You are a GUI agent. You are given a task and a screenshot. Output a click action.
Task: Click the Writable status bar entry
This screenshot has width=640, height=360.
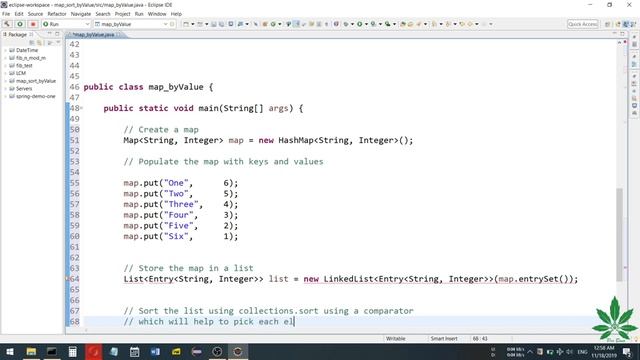[x=396, y=339]
